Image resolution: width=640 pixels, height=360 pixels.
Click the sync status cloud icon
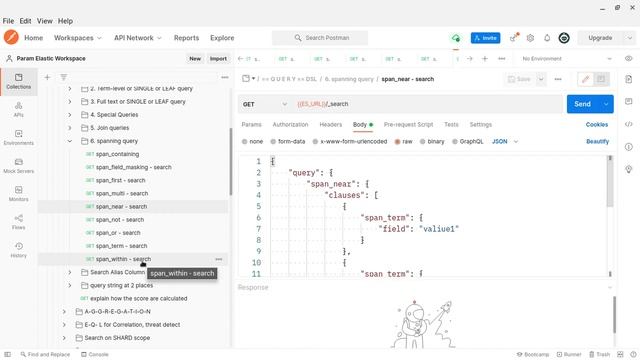(456, 38)
